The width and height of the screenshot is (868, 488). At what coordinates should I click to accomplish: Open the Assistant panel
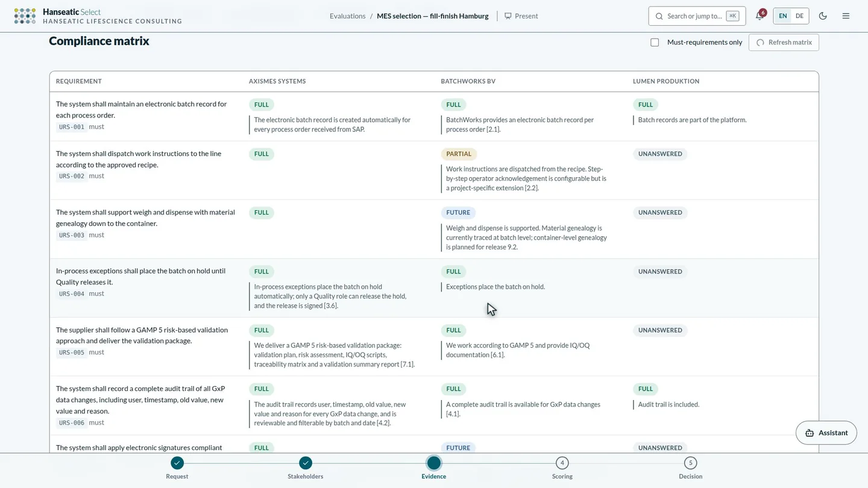click(826, 433)
